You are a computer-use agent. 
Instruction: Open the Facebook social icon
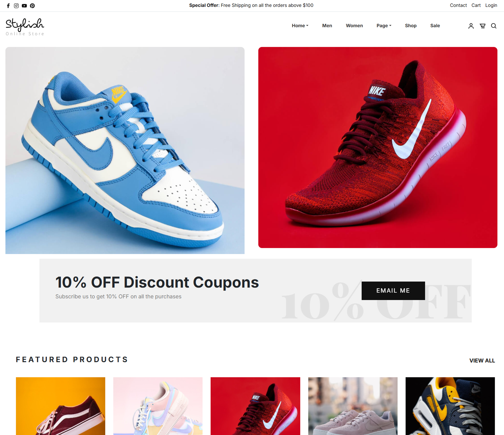point(8,6)
